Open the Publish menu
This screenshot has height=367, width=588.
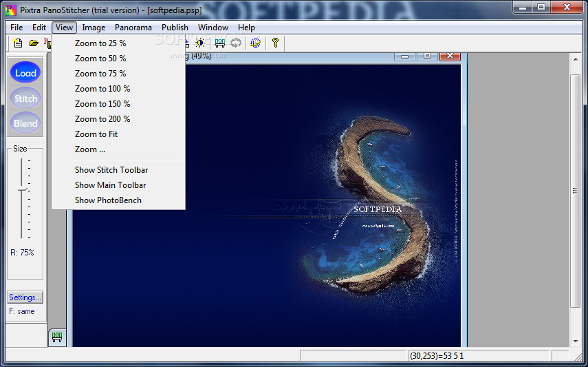coord(175,28)
